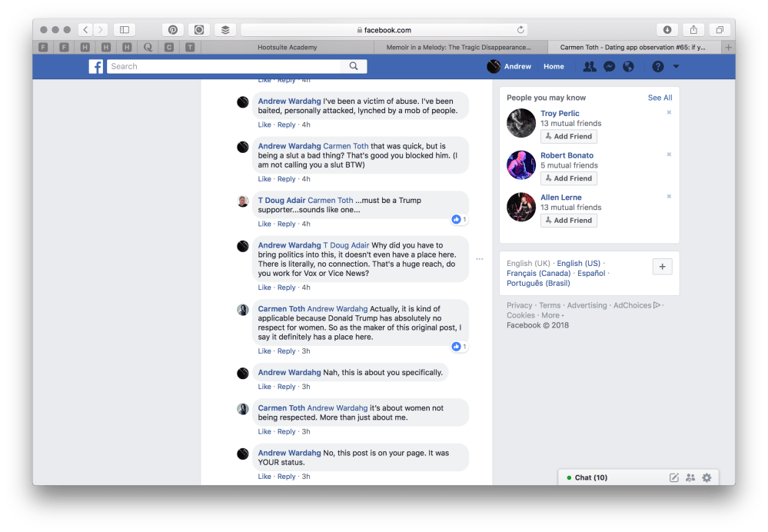Switch to the Memoir in a Melody tab
The height and width of the screenshot is (532, 768).
(460, 47)
